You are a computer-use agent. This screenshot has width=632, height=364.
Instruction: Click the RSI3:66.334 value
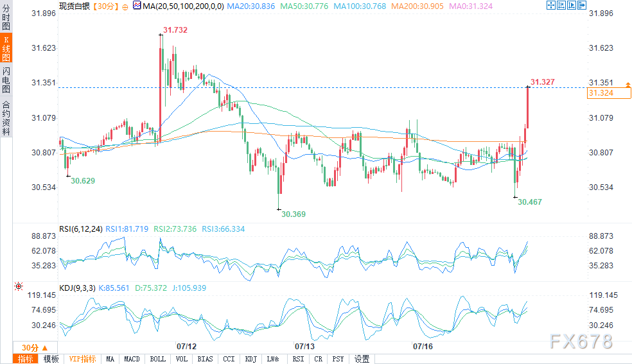click(224, 229)
